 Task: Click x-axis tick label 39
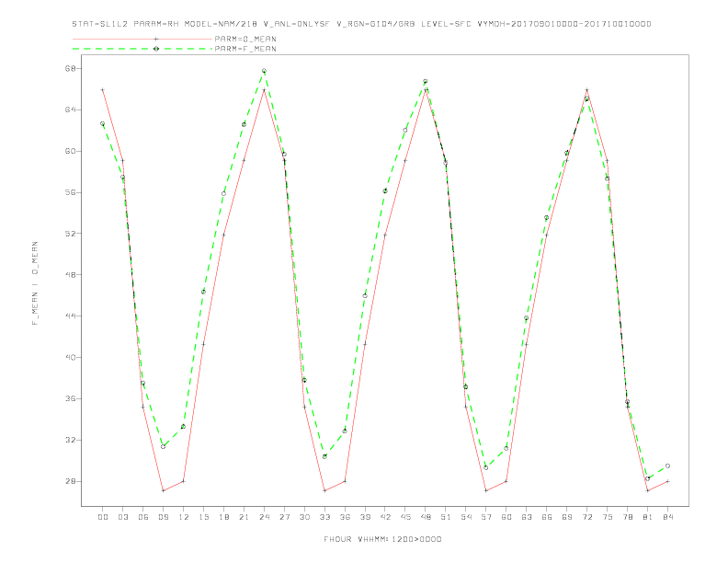pos(365,517)
